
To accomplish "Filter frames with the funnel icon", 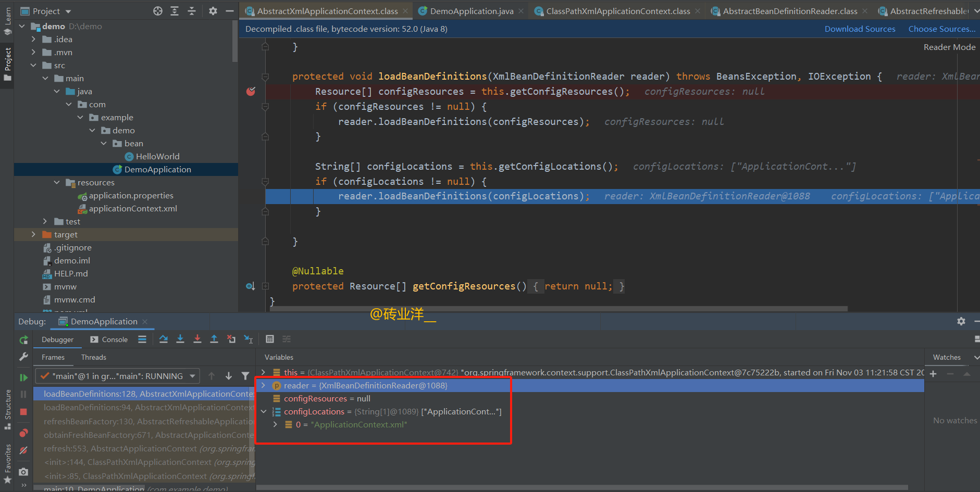I will coord(245,376).
